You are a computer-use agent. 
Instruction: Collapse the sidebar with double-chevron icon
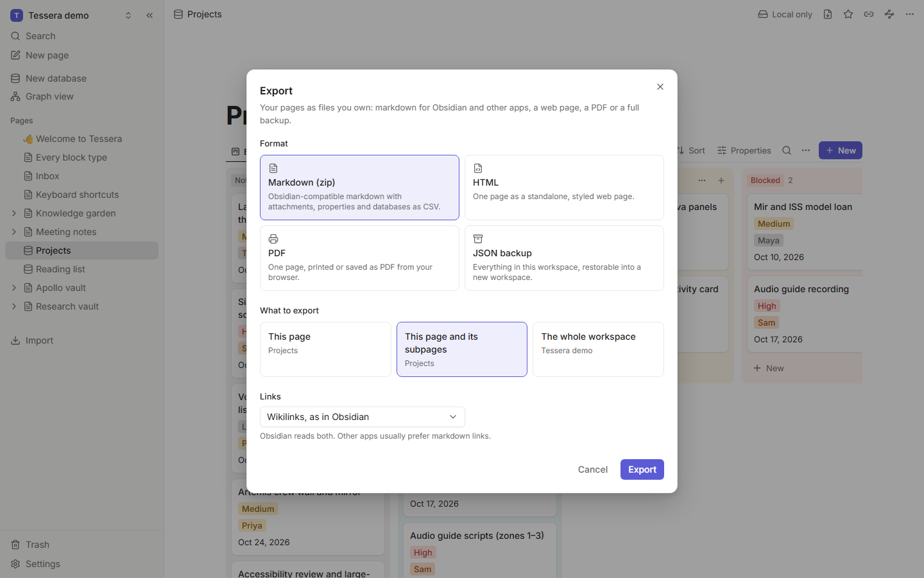[150, 15]
